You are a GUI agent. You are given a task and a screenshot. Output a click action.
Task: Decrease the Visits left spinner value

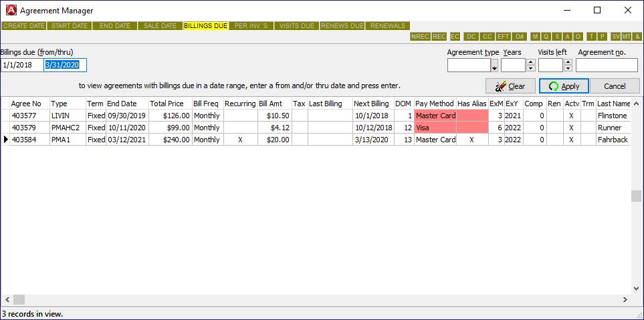click(568, 69)
